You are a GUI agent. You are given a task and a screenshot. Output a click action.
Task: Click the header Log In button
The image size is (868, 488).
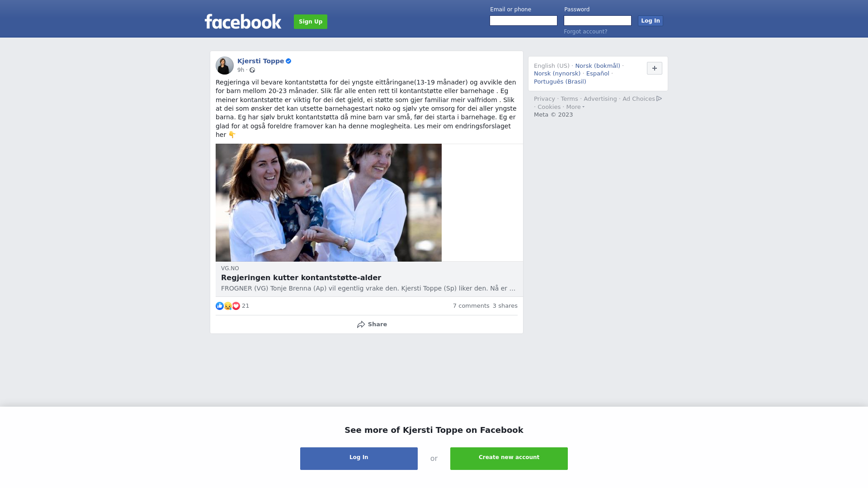(651, 21)
